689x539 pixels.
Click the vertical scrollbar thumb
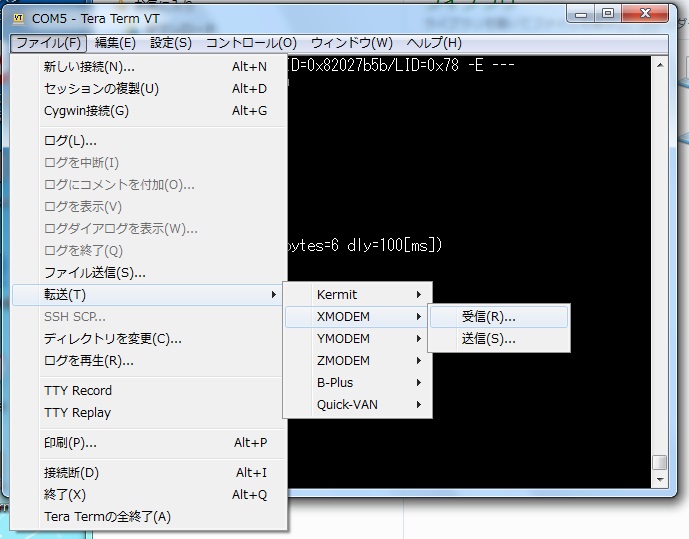click(660, 462)
